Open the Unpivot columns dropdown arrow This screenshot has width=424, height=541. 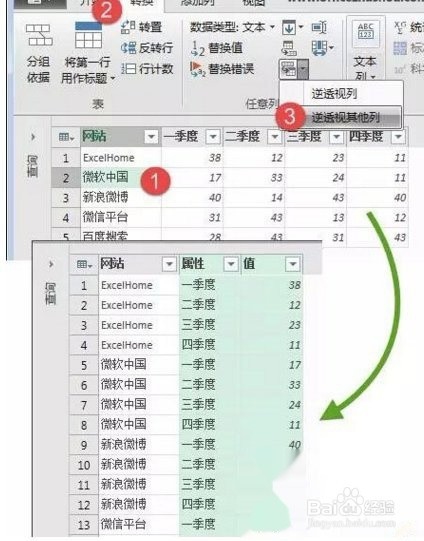(303, 69)
